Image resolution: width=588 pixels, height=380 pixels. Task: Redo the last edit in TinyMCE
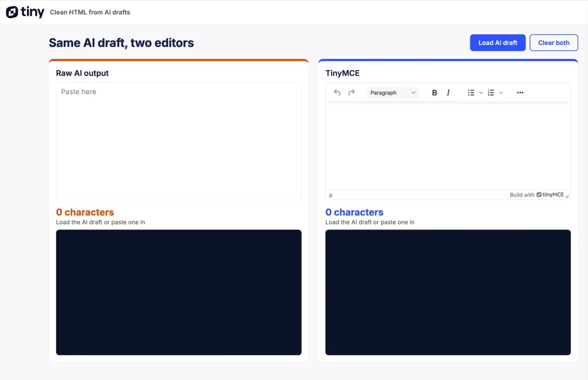(351, 93)
